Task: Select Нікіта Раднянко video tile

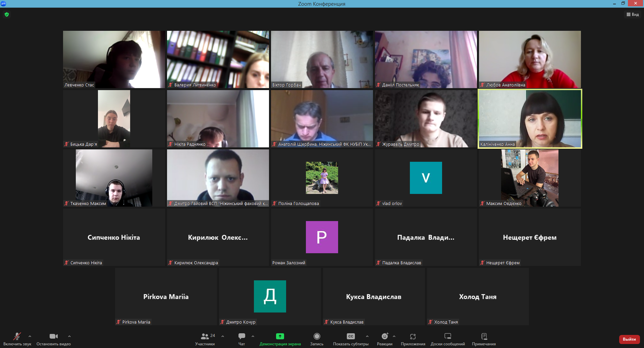Action: click(218, 119)
